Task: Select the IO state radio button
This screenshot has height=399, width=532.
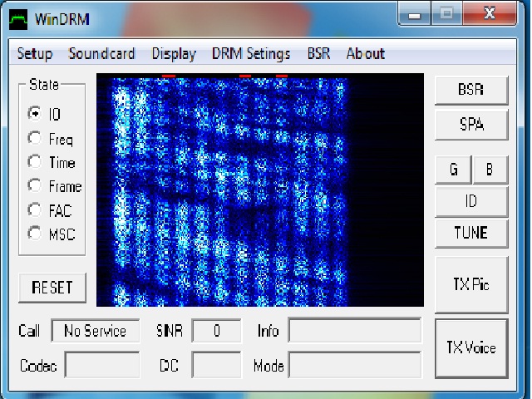Action: click(35, 115)
